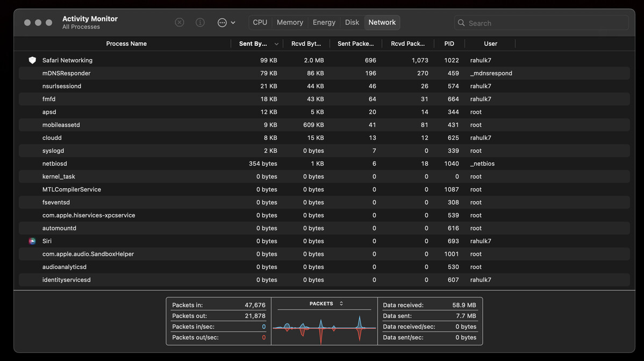Image resolution: width=644 pixels, height=361 pixels.
Task: Sort by User column header
Action: click(490, 44)
